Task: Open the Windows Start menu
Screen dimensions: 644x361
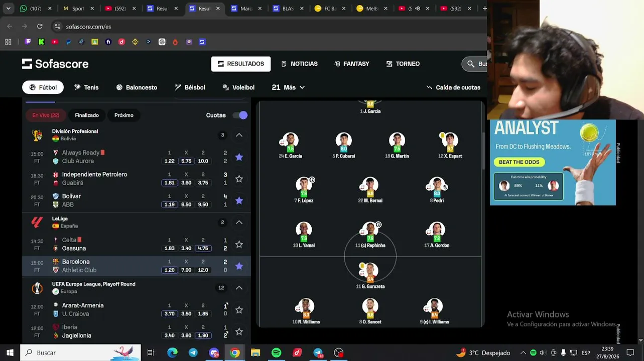Action: 10,352
